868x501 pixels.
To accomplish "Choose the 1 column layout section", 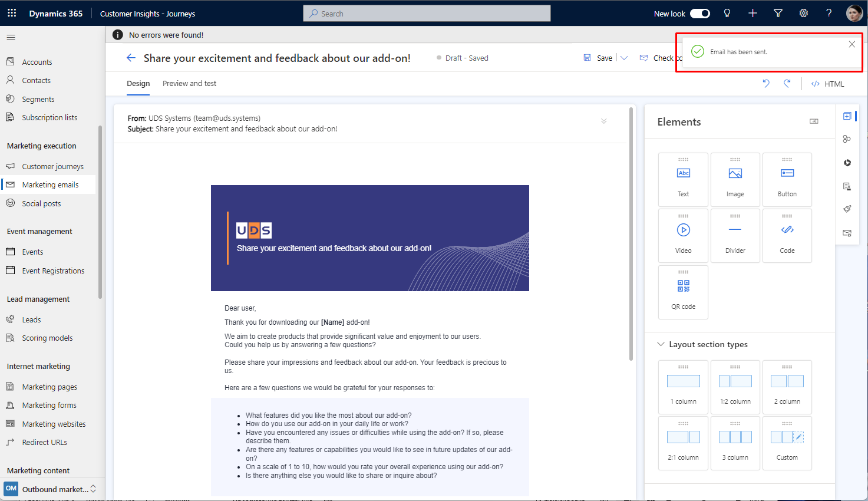I will click(x=684, y=387).
